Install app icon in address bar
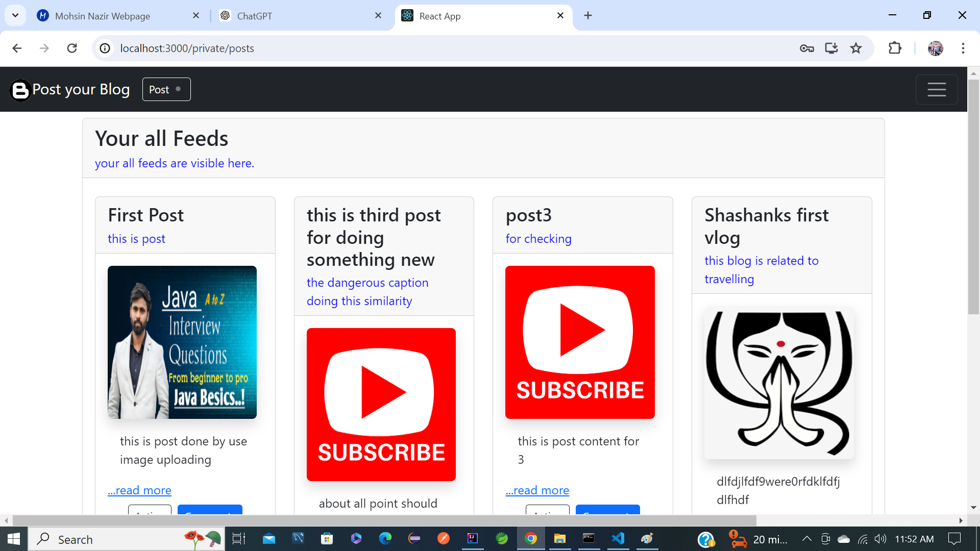This screenshot has height=551, width=980. tap(831, 48)
